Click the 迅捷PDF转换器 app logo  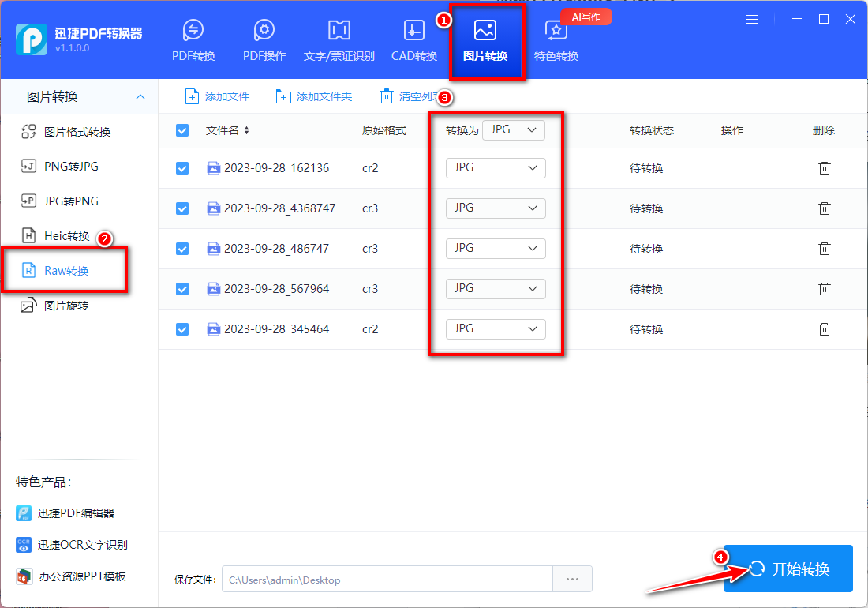32,39
